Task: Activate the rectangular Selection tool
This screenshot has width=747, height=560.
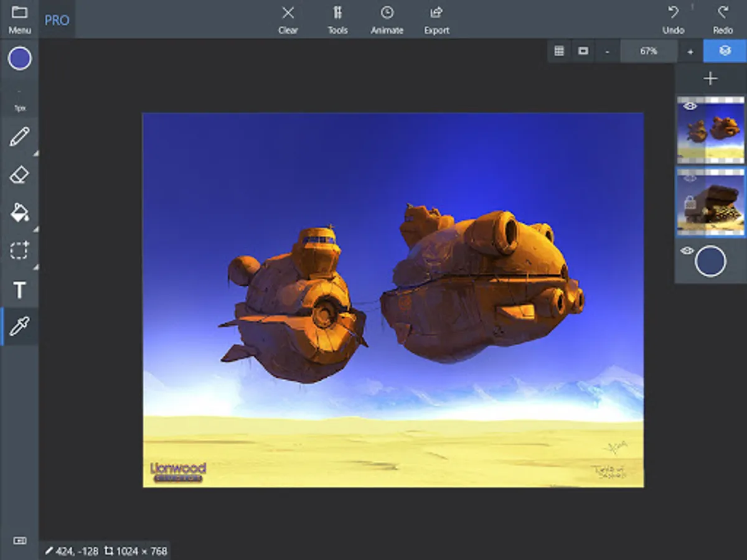Action: click(19, 251)
